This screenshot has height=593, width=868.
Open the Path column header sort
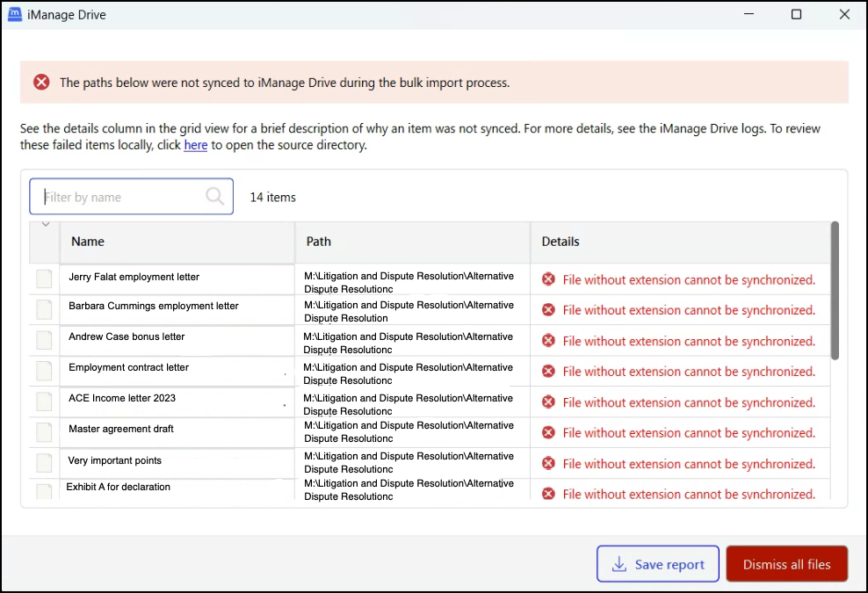318,242
